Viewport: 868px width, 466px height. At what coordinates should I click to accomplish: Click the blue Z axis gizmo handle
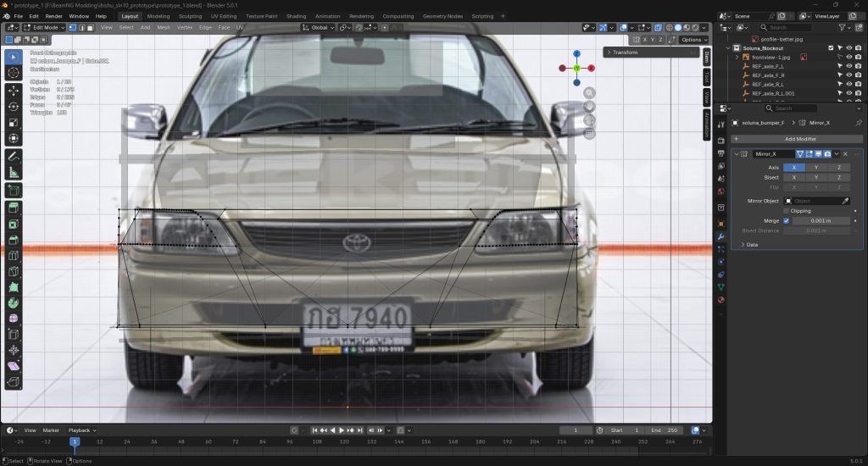576,53
